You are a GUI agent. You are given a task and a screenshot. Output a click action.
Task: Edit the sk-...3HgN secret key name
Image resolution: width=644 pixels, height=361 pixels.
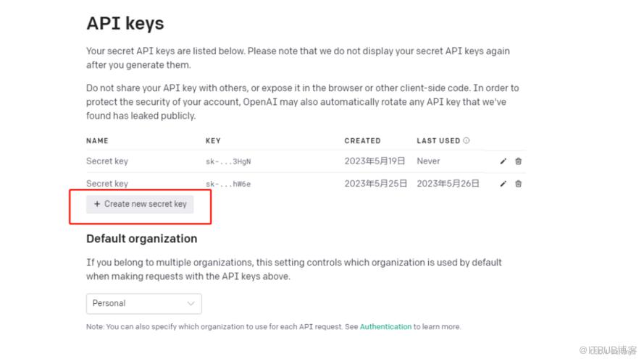(503, 161)
